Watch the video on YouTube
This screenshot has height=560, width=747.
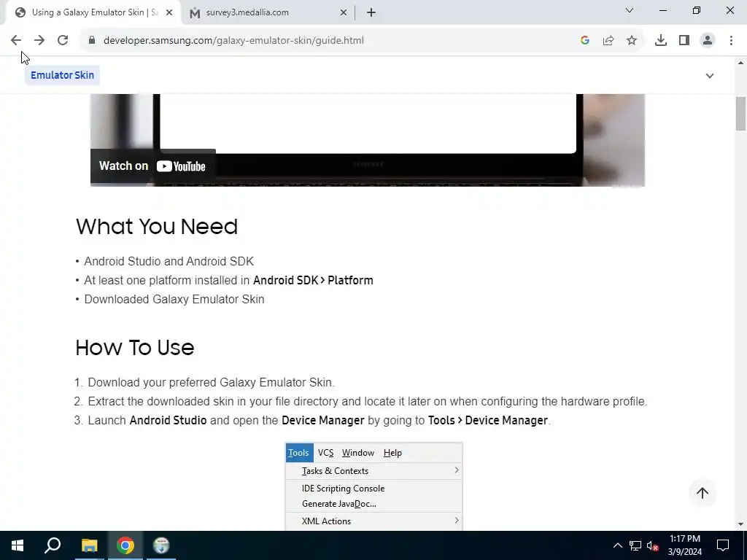[x=152, y=166]
